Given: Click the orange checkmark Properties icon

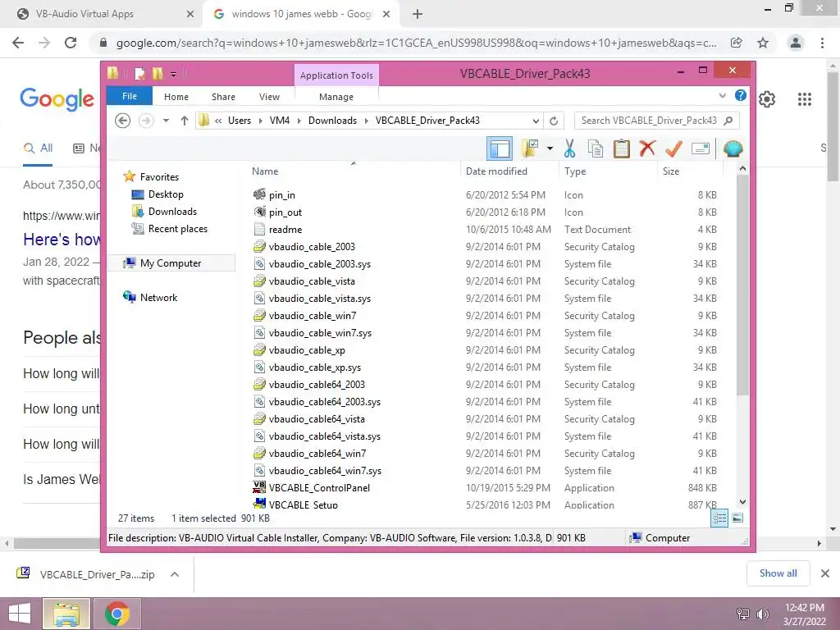Looking at the screenshot, I should click(x=673, y=148).
